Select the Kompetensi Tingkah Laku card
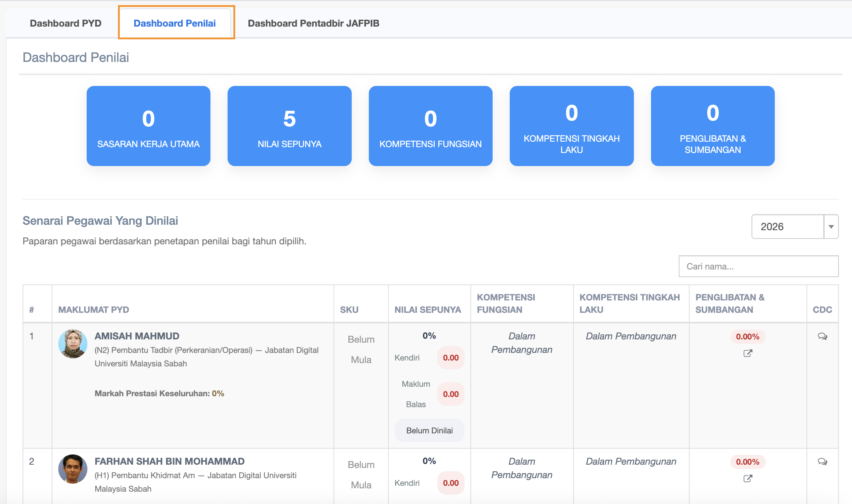Viewport: 852px width, 504px height. [572, 126]
